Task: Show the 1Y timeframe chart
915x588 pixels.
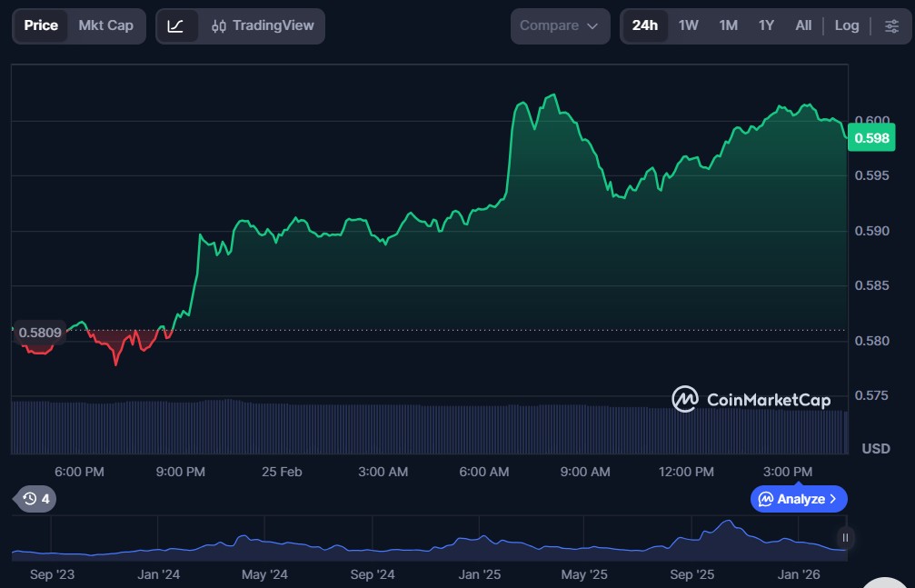Action: 766,25
